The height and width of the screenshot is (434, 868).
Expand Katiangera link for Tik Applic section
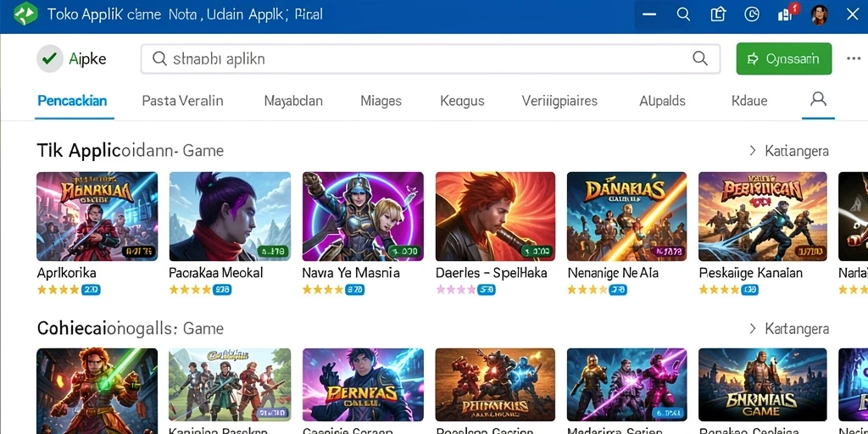[789, 151]
